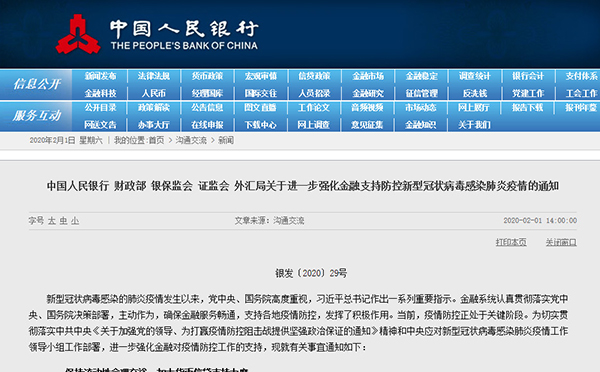Select the medium font size 中 option
600x372 pixels.
click(x=64, y=221)
